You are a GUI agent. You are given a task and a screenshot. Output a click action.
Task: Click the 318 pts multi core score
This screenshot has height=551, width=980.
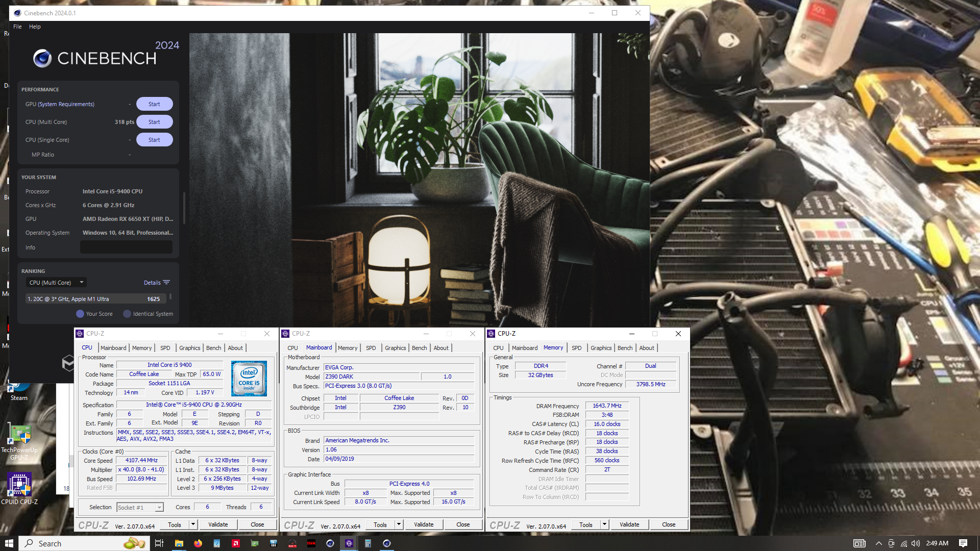click(x=125, y=122)
